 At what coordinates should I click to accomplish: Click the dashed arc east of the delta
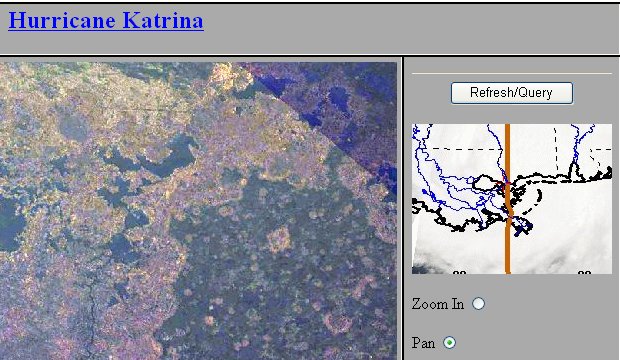537,198
